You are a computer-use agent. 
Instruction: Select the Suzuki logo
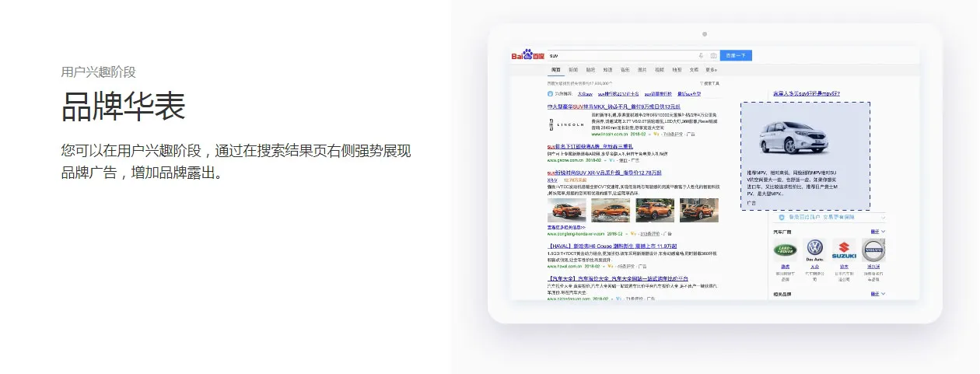tap(844, 250)
